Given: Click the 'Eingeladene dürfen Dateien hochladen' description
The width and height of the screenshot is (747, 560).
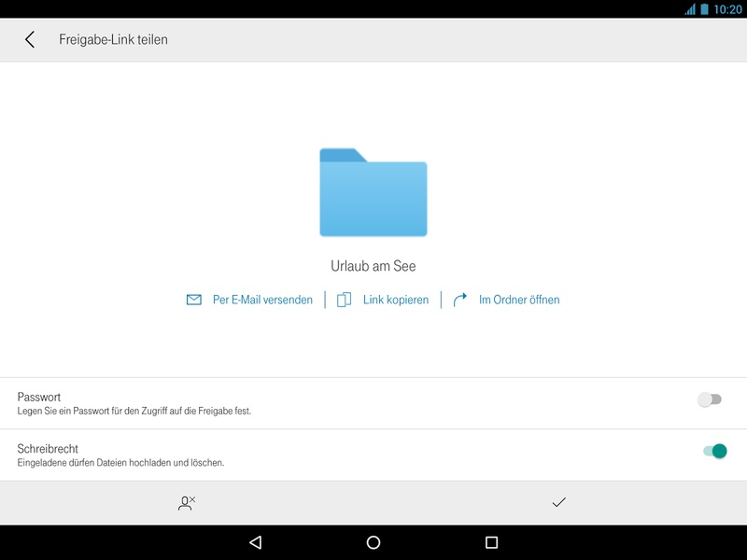Looking at the screenshot, I should pos(120,462).
